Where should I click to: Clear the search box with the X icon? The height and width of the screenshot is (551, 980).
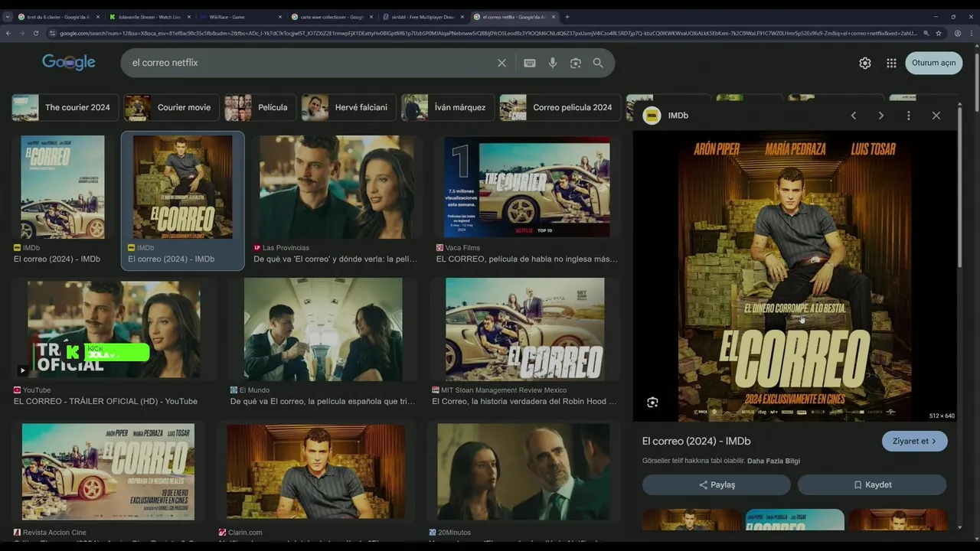click(x=501, y=63)
